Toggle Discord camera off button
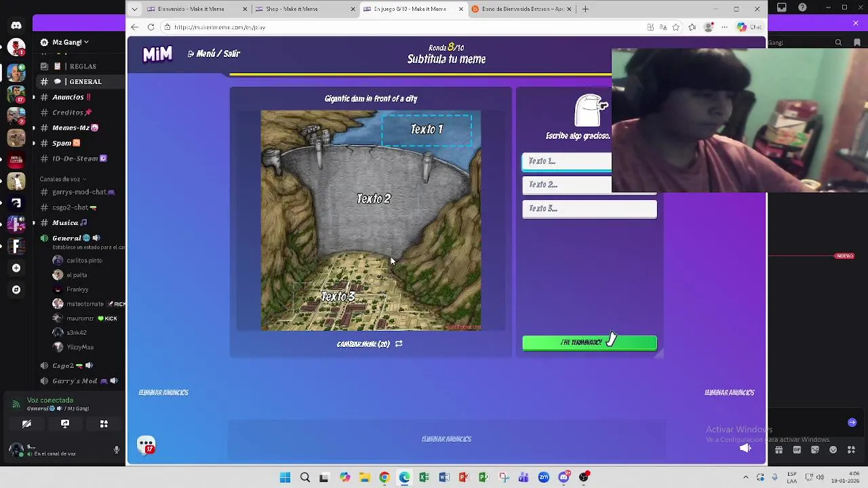 tap(26, 424)
